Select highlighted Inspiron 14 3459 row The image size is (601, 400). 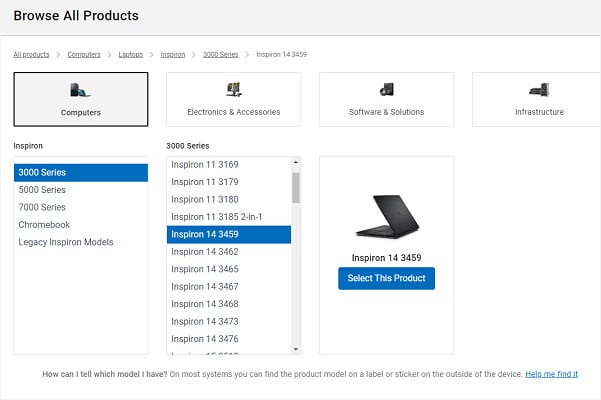(x=229, y=234)
